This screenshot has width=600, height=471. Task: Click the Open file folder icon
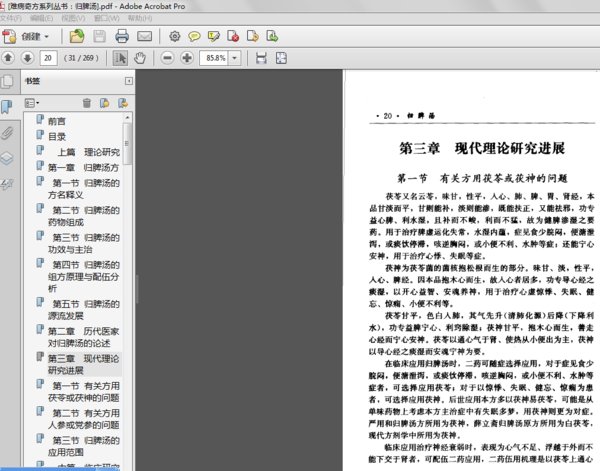[77, 37]
